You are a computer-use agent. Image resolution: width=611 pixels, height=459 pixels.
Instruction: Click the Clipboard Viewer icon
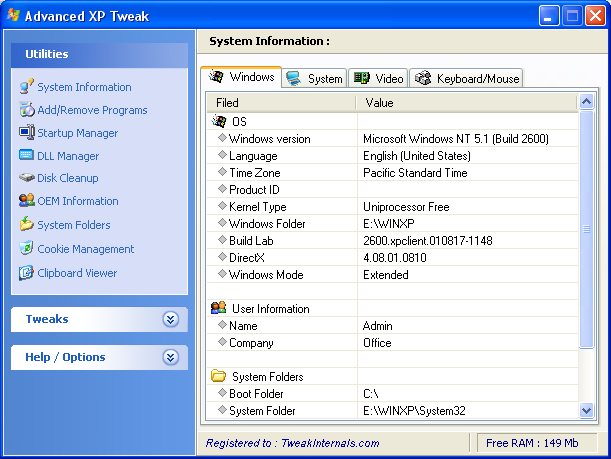coord(27,273)
